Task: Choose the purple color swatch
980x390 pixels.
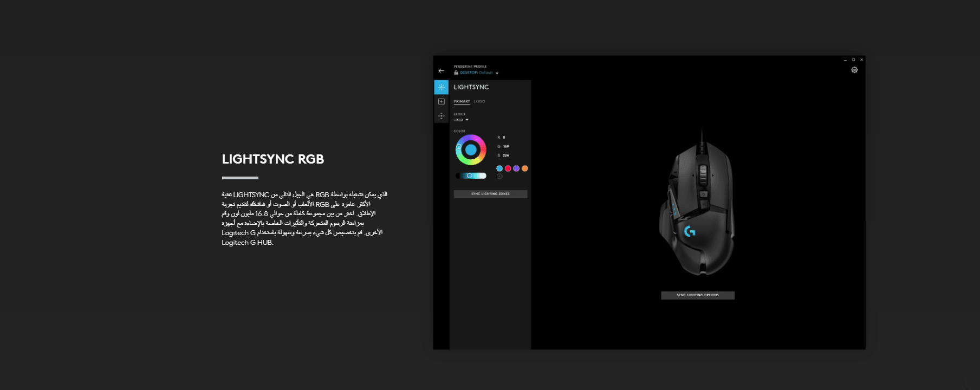Action: click(516, 168)
